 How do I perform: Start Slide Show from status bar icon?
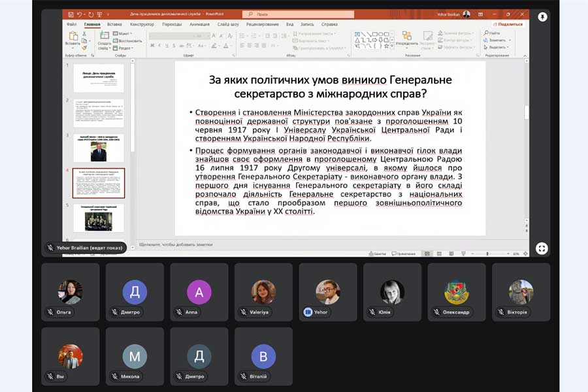tap(463, 254)
